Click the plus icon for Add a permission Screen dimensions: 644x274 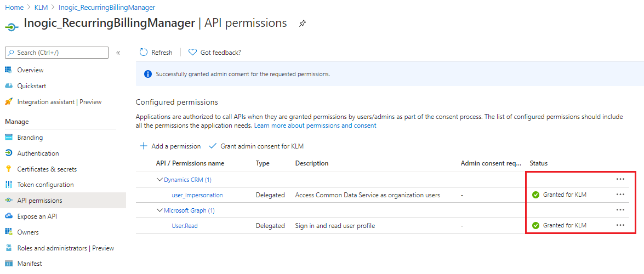(144, 146)
